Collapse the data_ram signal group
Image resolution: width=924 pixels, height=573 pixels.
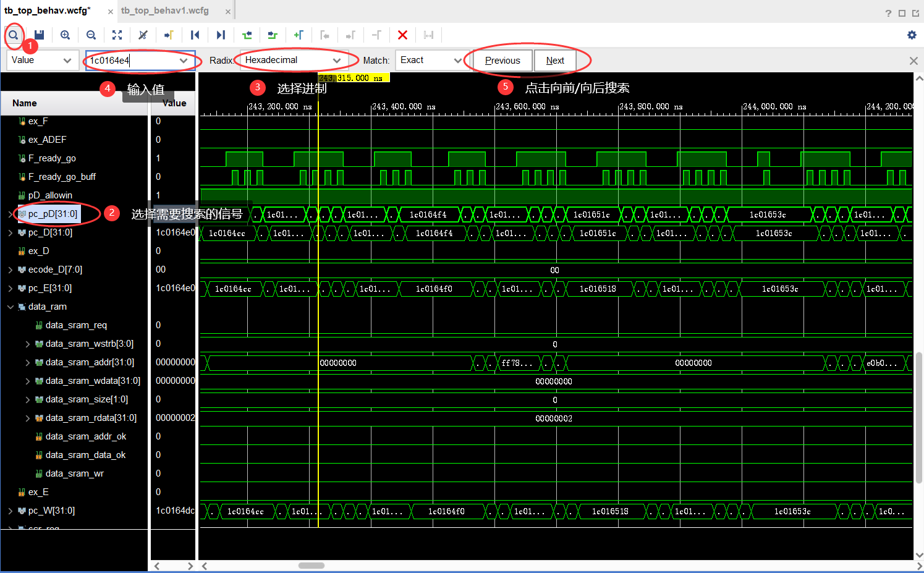11,307
